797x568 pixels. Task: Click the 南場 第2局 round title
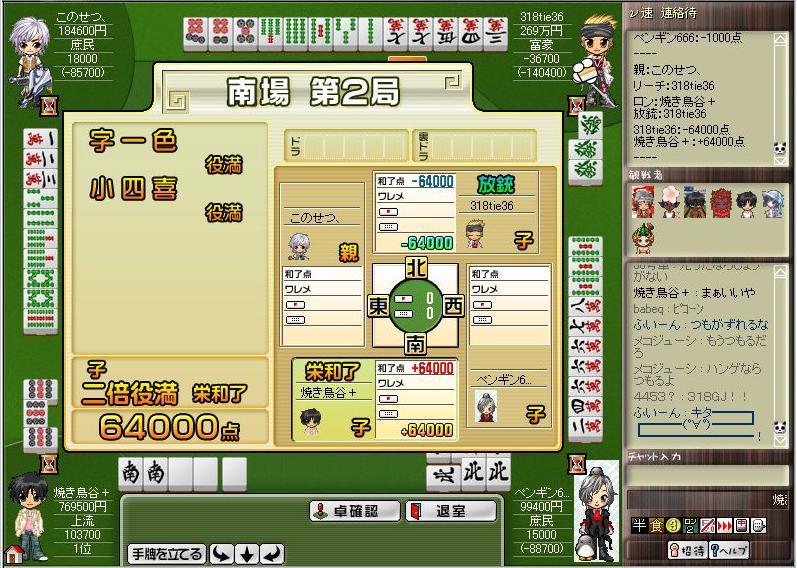tap(314, 92)
